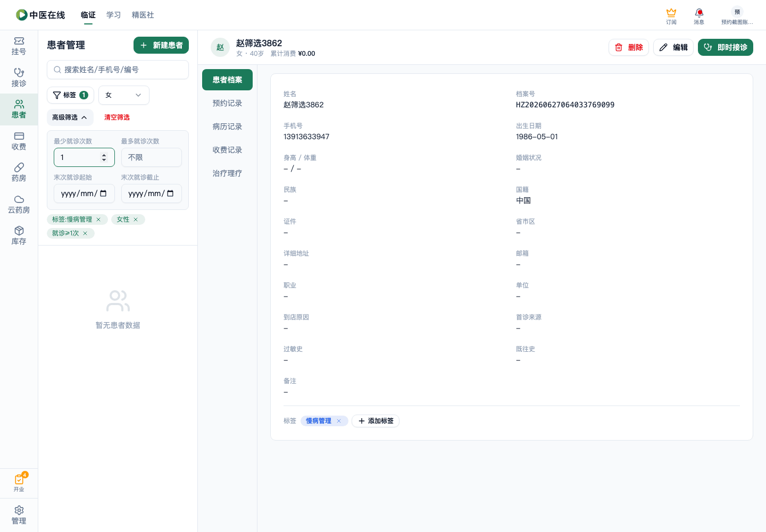Screen dimensions: 766x532
Task: Click the birth date 1986-05-01
Action: (x=537, y=137)
